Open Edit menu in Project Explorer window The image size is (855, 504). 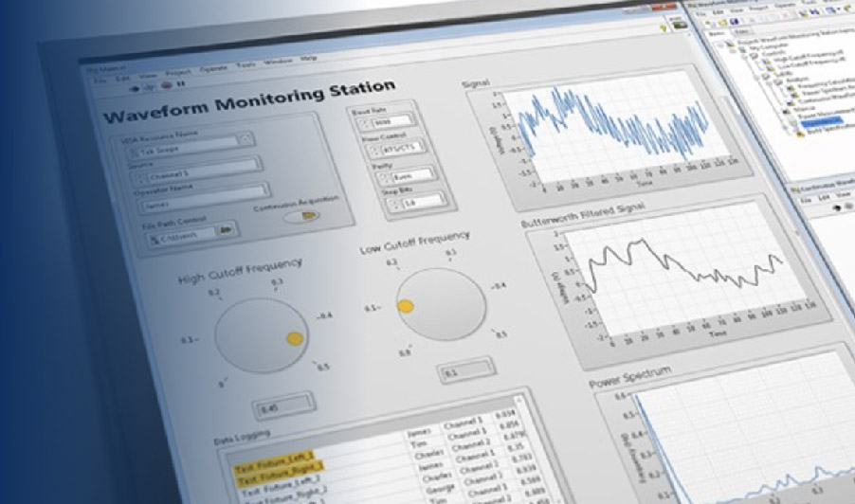[x=719, y=12]
